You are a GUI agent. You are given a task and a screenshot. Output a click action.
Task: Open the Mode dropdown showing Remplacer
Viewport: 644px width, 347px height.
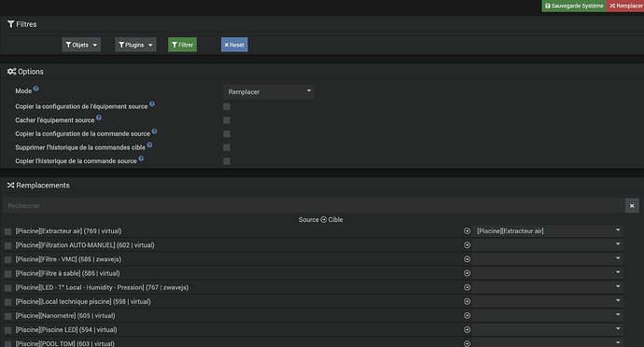(x=269, y=91)
